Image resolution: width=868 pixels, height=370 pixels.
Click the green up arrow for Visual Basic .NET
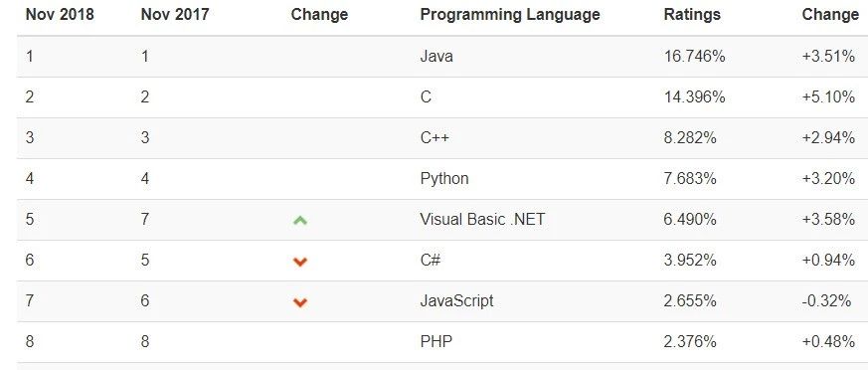point(300,221)
